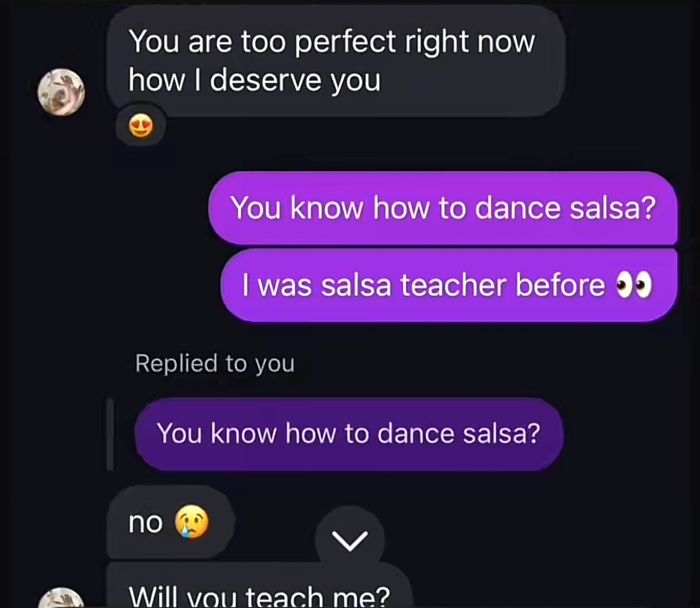Click the heart-eyes emoji reaction
The image size is (700, 608).
coord(141,126)
